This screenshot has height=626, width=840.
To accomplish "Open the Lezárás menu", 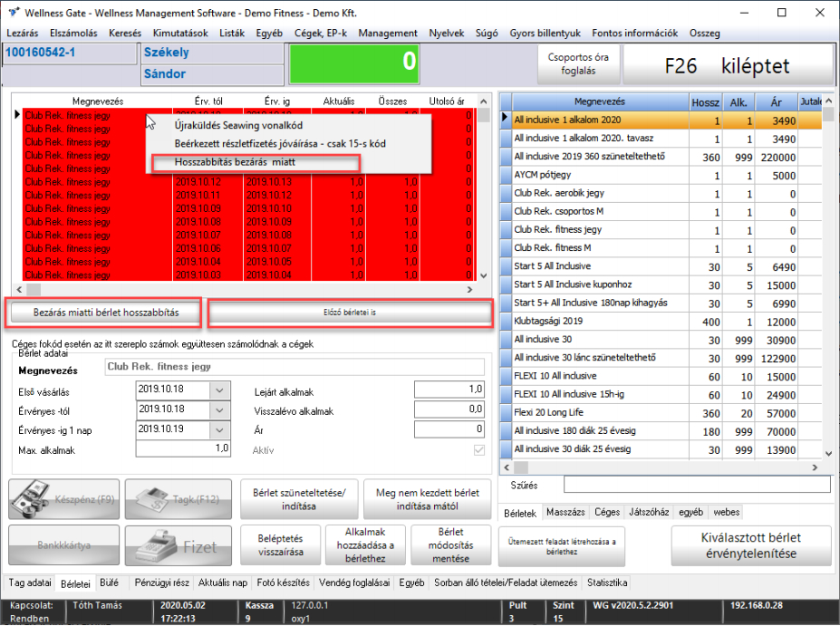I will (23, 34).
